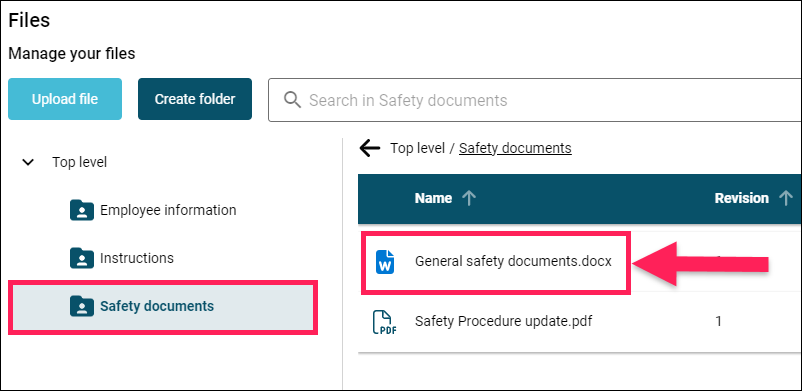This screenshot has height=391, width=802.
Task: Go back using the left arrow icon
Action: point(370,148)
